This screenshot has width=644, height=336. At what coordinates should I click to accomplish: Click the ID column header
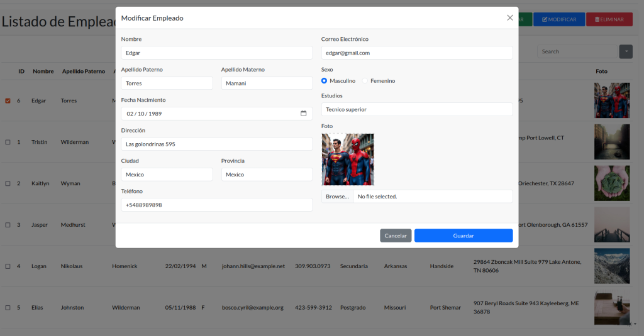pos(21,72)
